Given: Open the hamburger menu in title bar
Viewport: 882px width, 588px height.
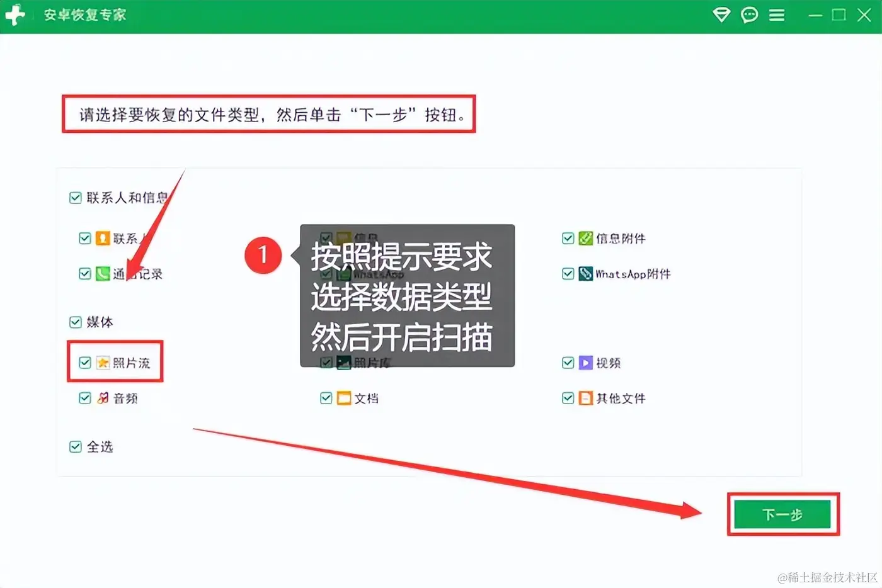Looking at the screenshot, I should pyautogui.click(x=777, y=15).
